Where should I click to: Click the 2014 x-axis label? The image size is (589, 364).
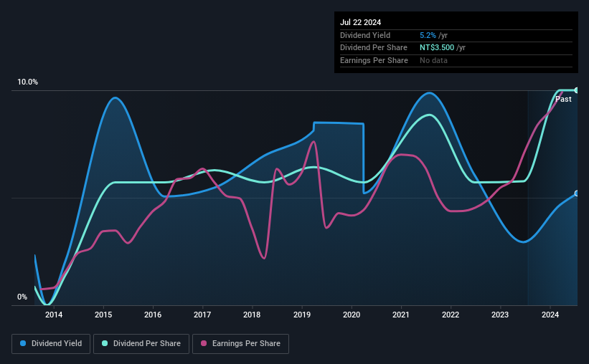[x=54, y=315]
